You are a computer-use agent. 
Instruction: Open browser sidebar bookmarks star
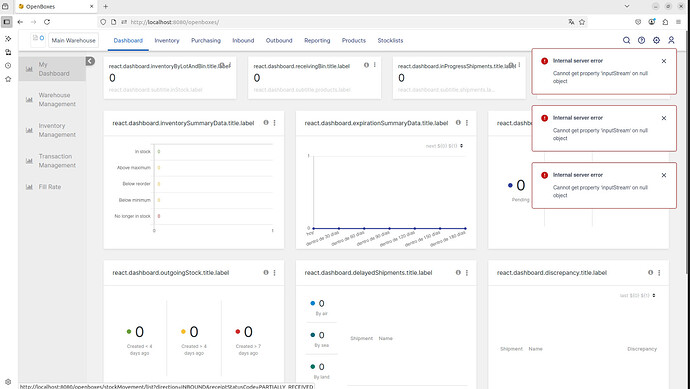coord(7,79)
